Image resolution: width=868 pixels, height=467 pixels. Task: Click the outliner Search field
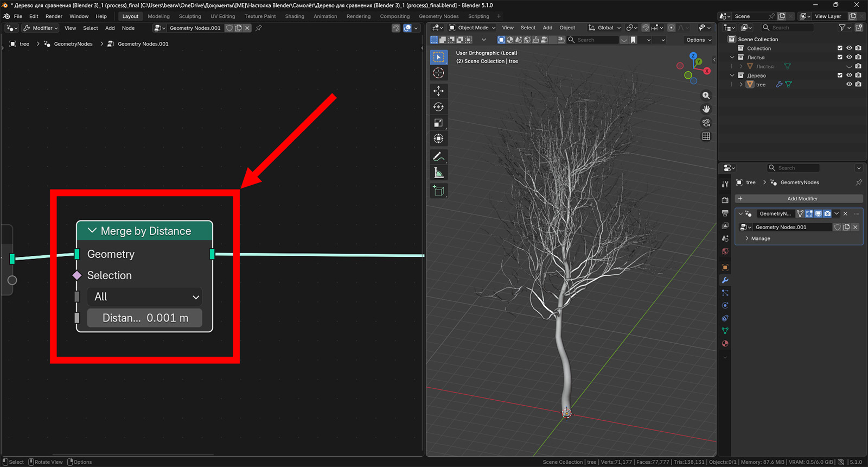pyautogui.click(x=788, y=28)
